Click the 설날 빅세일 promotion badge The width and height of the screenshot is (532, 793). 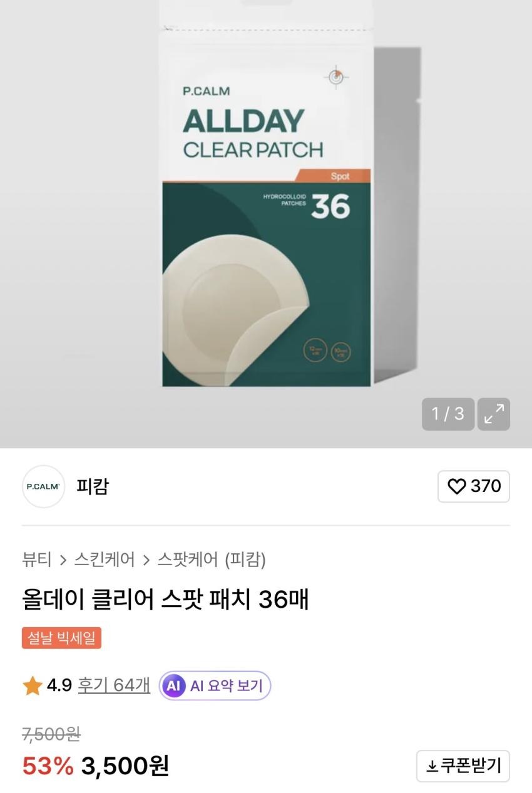pyautogui.click(x=61, y=638)
